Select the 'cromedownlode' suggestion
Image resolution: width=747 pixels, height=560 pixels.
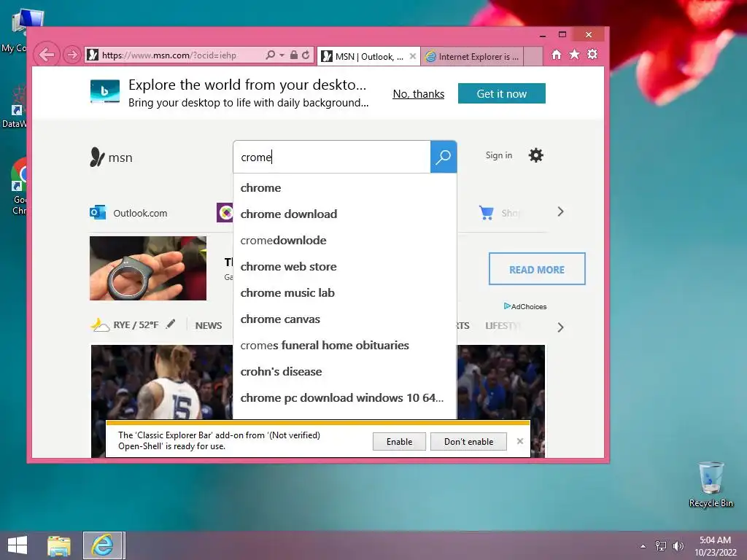pos(345,241)
